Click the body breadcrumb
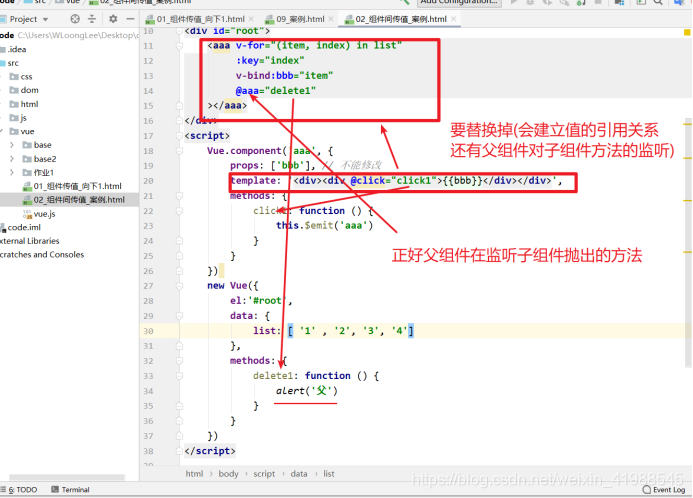 click(228, 474)
